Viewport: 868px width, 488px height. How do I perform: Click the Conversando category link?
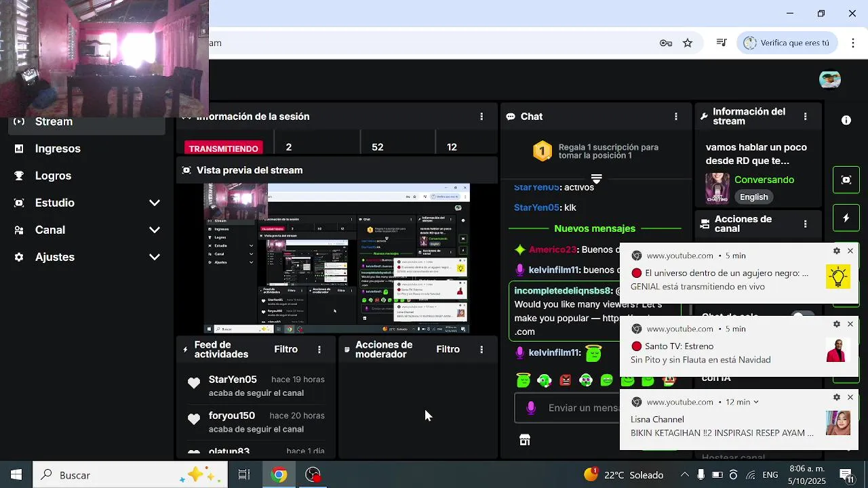[x=764, y=180]
